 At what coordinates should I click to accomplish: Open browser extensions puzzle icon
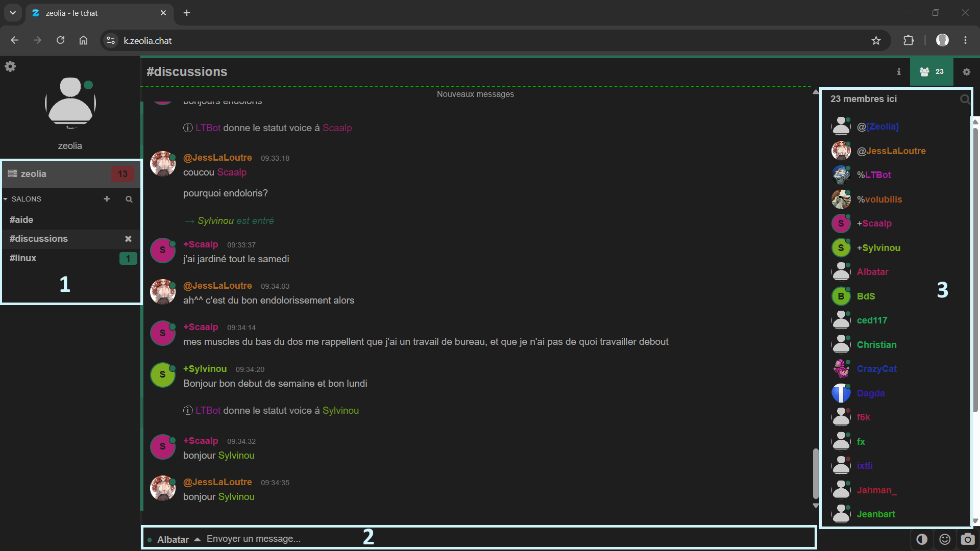[x=909, y=40]
